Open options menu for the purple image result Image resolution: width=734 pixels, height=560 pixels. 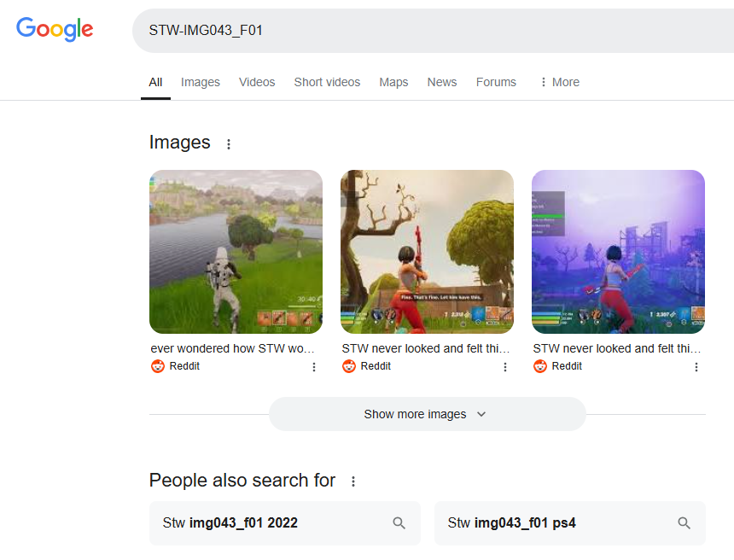tap(696, 367)
